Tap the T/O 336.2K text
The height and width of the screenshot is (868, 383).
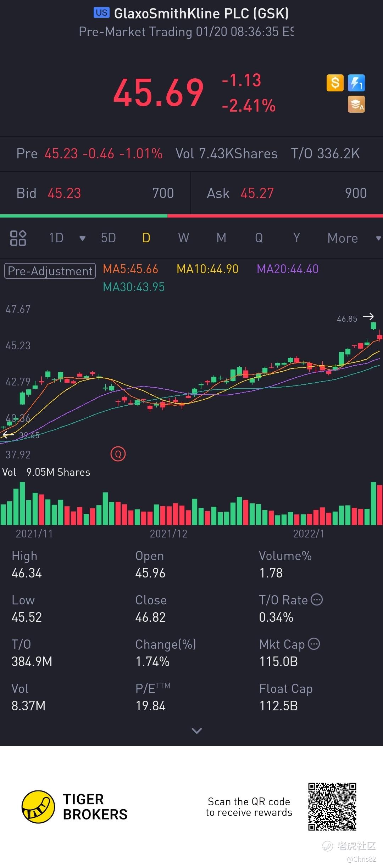click(325, 154)
